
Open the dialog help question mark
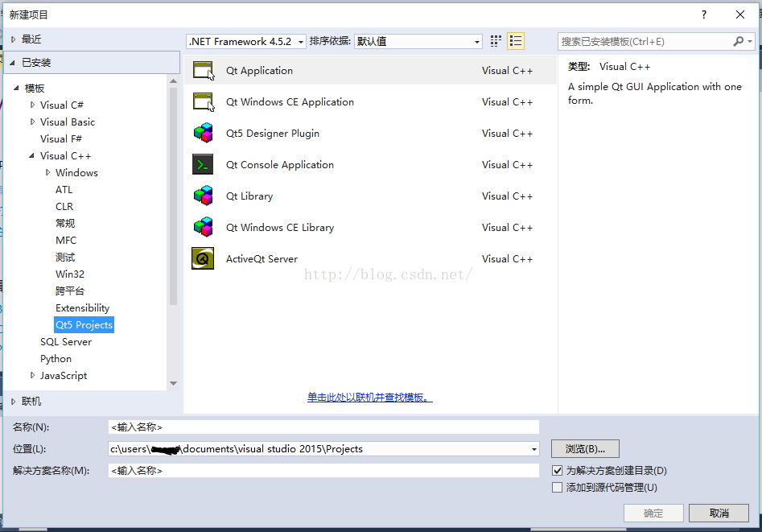704,14
